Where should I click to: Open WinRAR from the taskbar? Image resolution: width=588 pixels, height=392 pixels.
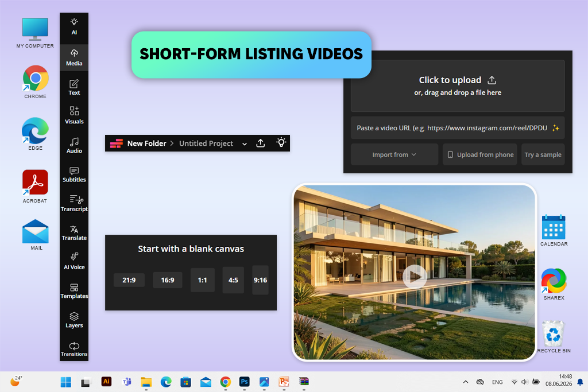tap(304, 382)
